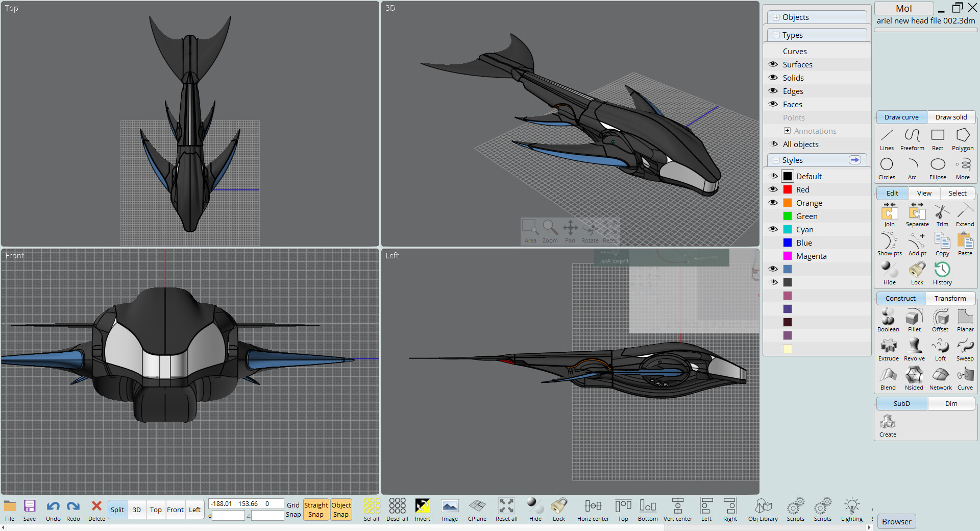The image size is (980, 531).
Task: Toggle visibility of the Red style
Action: (773, 189)
